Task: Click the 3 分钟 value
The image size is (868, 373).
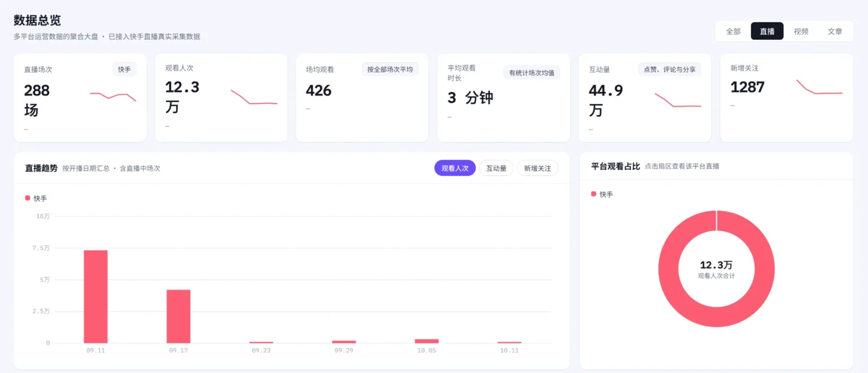Action: coord(470,98)
